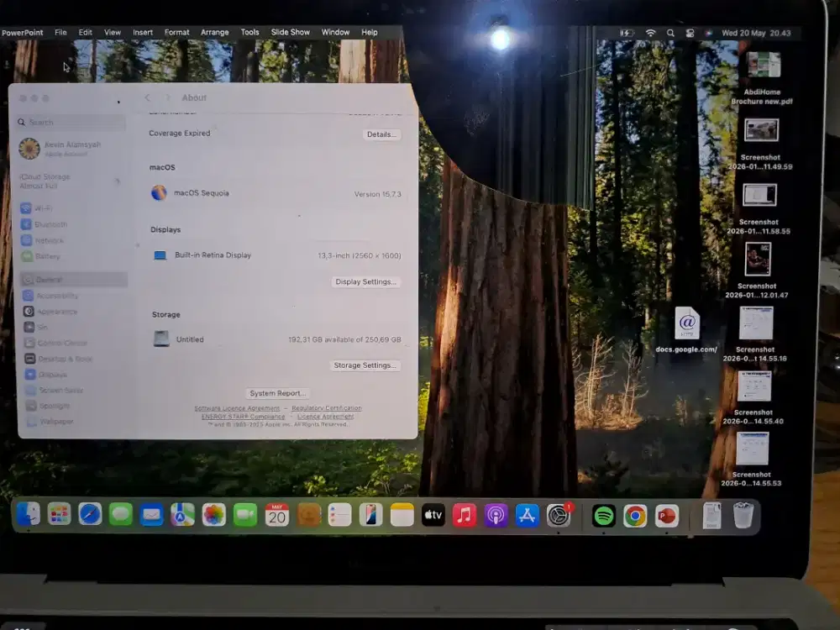Open System Settings icon in the Dock
This screenshot has width=840, height=630.
pos(559,516)
